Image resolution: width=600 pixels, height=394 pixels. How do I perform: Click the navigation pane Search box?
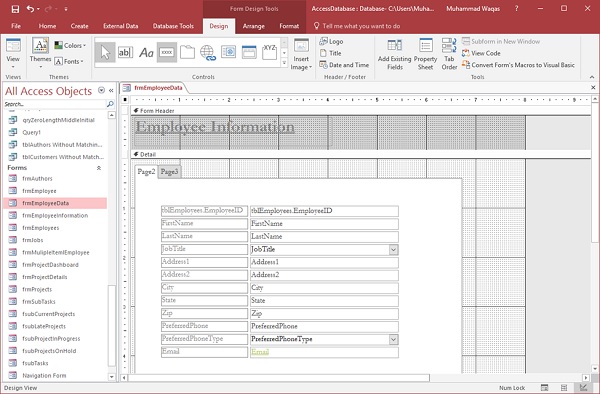[55, 104]
